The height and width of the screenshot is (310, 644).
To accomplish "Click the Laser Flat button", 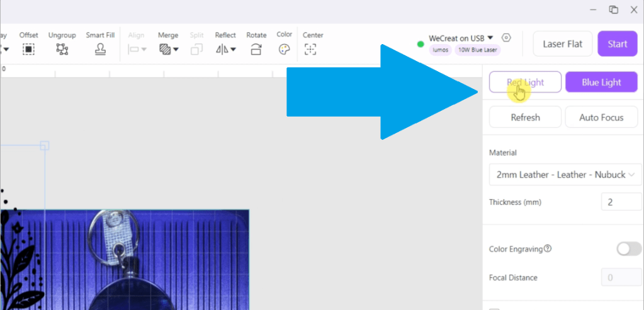I will pos(563,44).
